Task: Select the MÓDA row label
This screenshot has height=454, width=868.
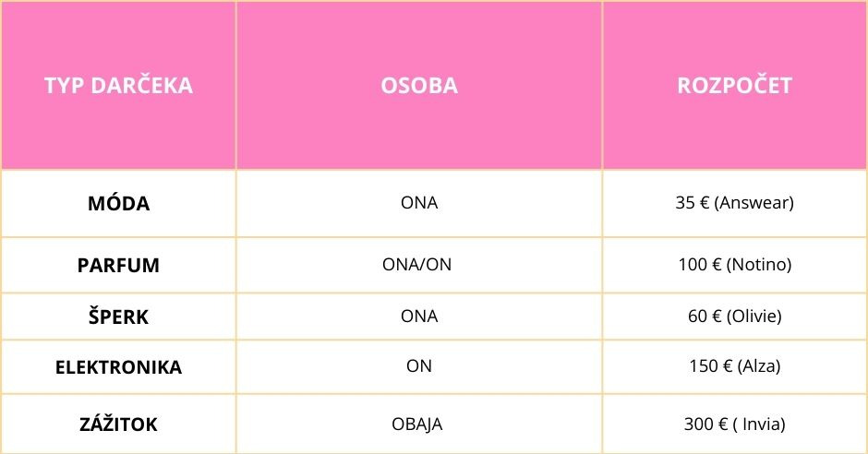Action: click(118, 203)
